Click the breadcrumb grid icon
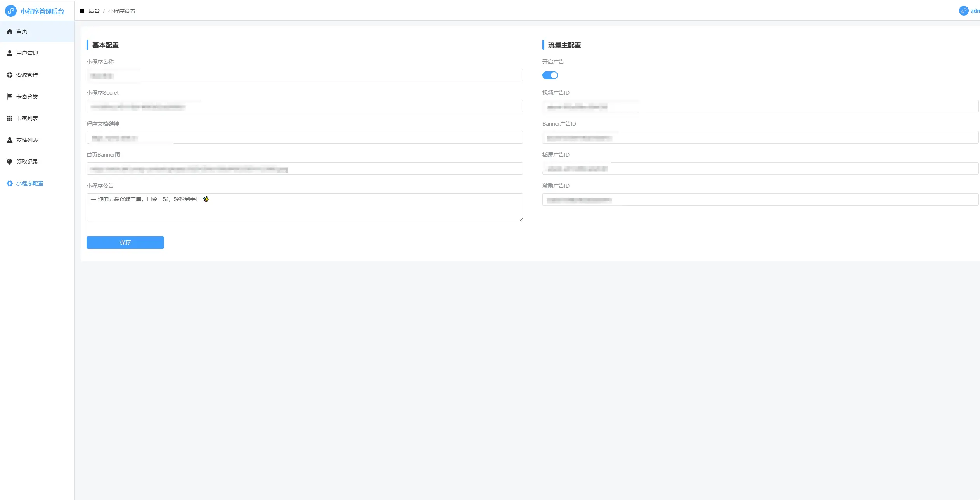This screenshot has width=980, height=500. 82,11
